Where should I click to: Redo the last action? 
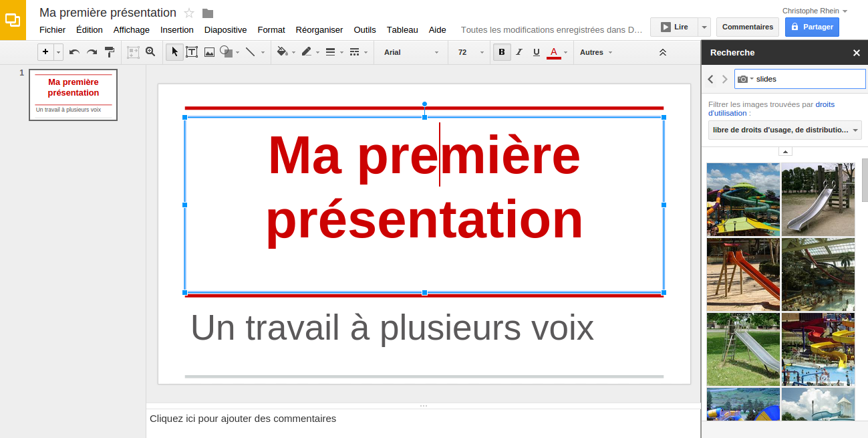coord(92,51)
